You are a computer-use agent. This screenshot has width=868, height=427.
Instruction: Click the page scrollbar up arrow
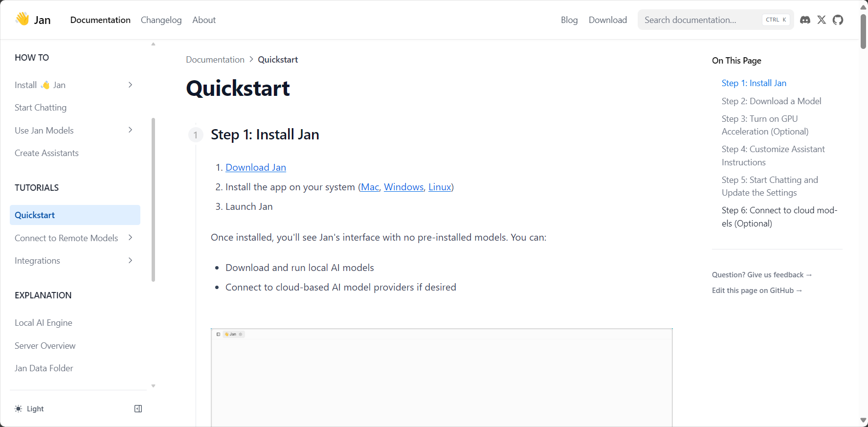point(863,7)
